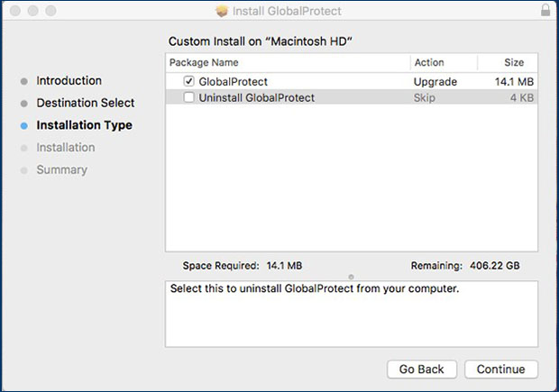Image resolution: width=559 pixels, height=392 pixels.
Task: Click the lock icon in the title bar
Action: pos(545,11)
